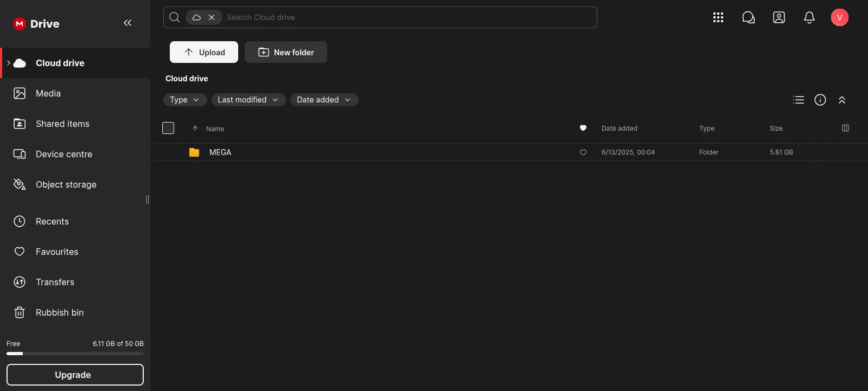The width and height of the screenshot is (868, 391).
Task: Sort by the Size column header
Action: [x=776, y=129]
